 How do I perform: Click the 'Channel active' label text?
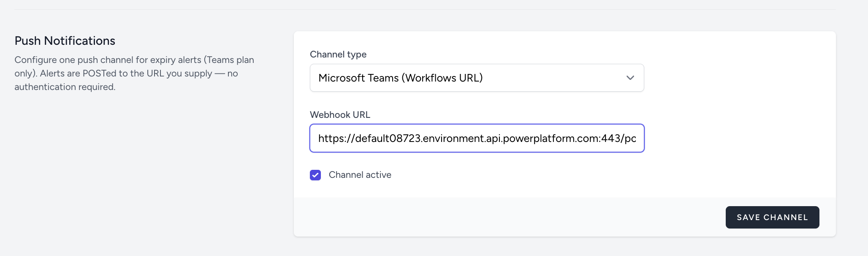[360, 175]
